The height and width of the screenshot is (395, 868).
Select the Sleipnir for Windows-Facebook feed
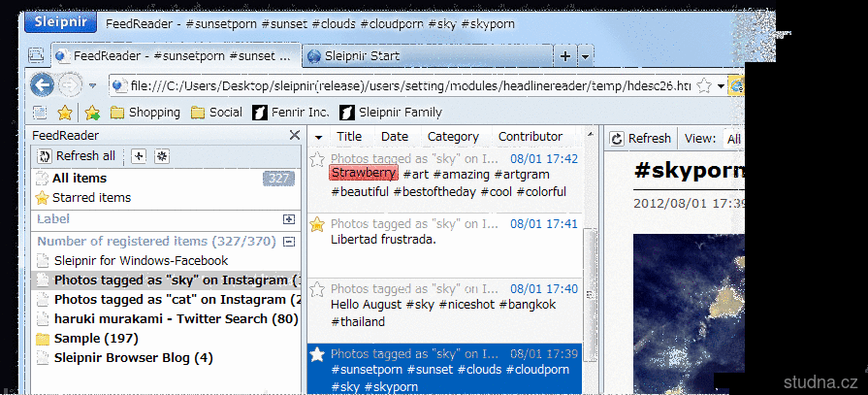coord(166,260)
